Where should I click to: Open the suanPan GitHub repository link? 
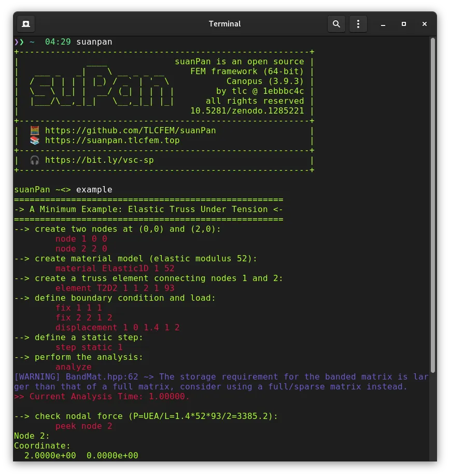coord(131,131)
